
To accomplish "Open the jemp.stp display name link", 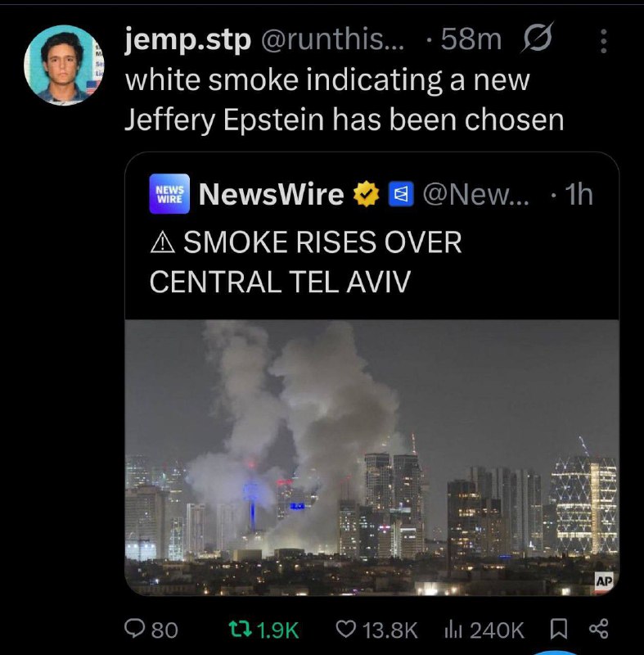I will (x=188, y=39).
